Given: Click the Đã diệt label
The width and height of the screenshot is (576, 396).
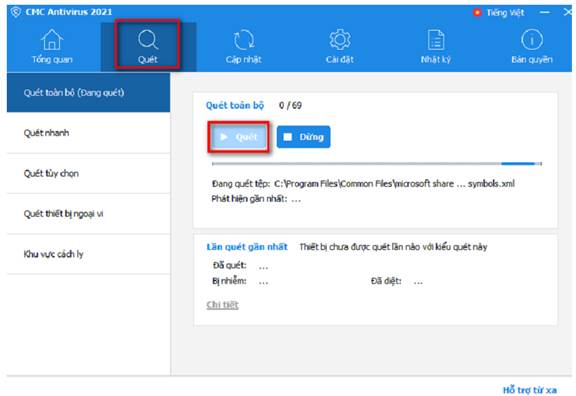Looking at the screenshot, I should coord(386,281).
